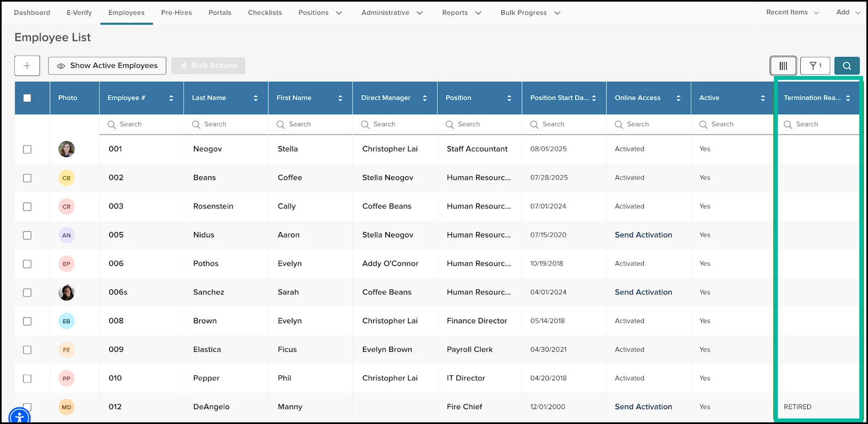Expand the Administrative menu
This screenshot has height=424, width=868.
(x=392, y=13)
